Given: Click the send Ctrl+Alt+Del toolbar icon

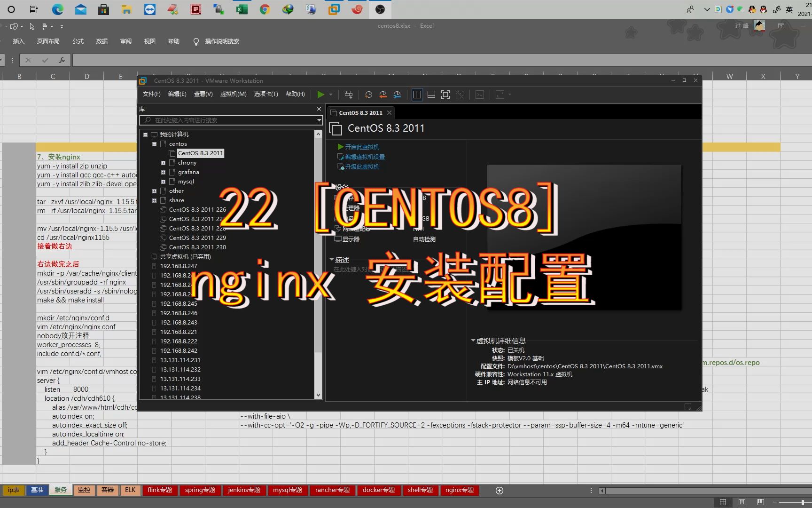Looking at the screenshot, I should 460,95.
